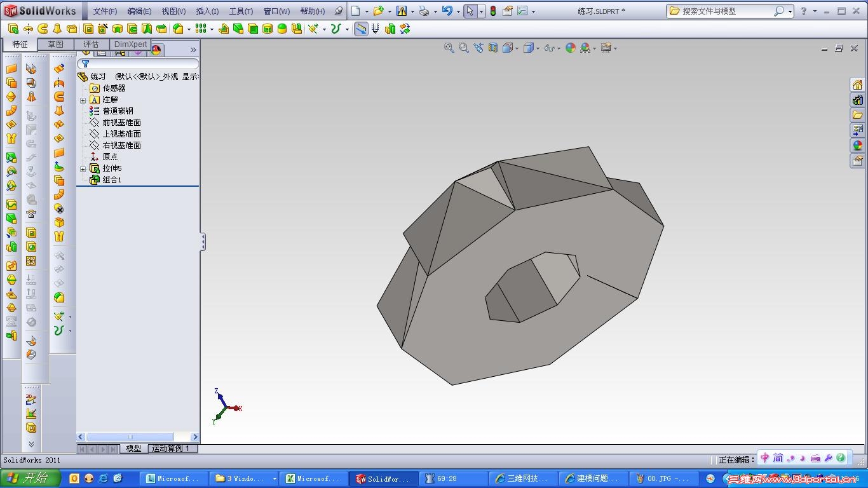This screenshot has height=488, width=868.
Task: Click the feature tree filter field
Action: pos(138,64)
